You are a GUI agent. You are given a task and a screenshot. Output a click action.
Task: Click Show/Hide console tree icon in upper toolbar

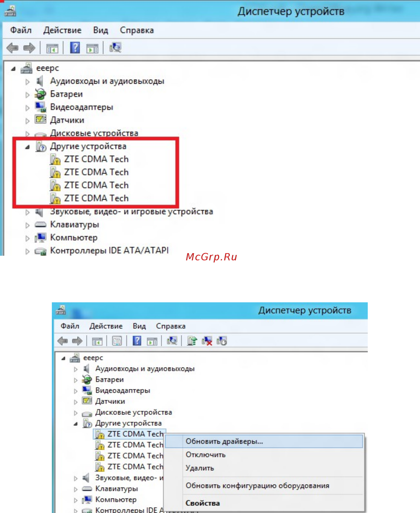(52, 48)
